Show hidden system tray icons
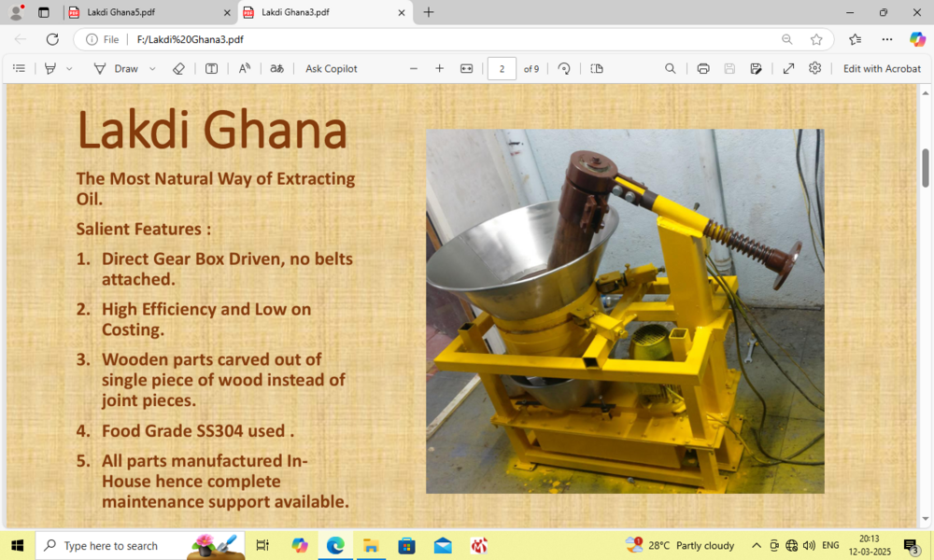The height and width of the screenshot is (560, 934). click(756, 545)
